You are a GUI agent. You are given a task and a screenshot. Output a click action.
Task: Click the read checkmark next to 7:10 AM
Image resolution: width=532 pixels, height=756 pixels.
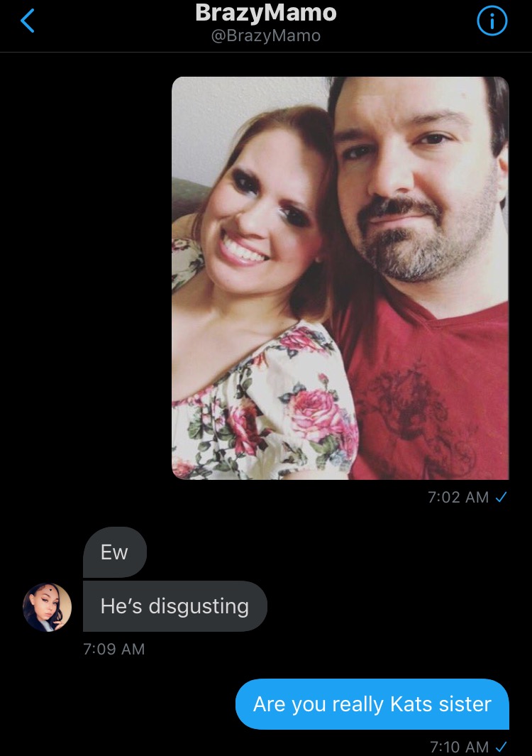(x=501, y=746)
